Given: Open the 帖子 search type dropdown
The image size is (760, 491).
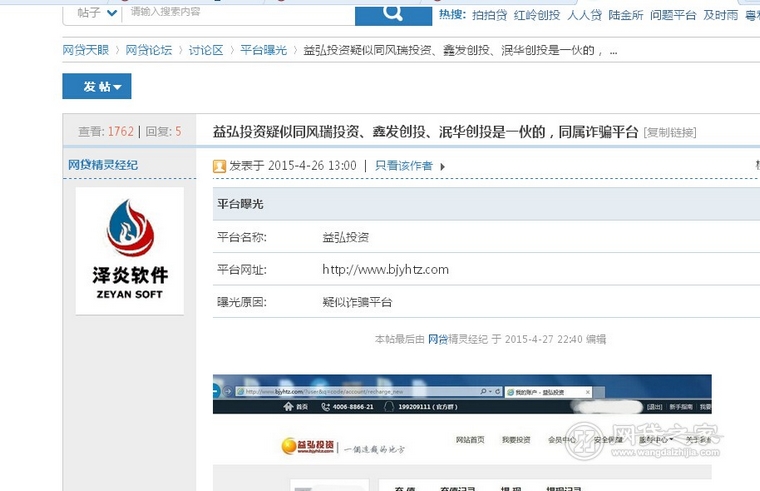Looking at the screenshot, I should (x=93, y=13).
